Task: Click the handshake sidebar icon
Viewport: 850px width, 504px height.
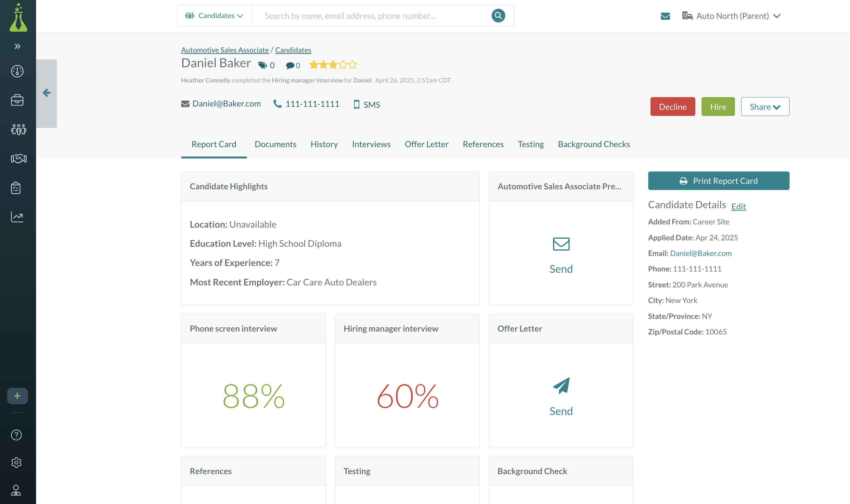Action: (18, 158)
